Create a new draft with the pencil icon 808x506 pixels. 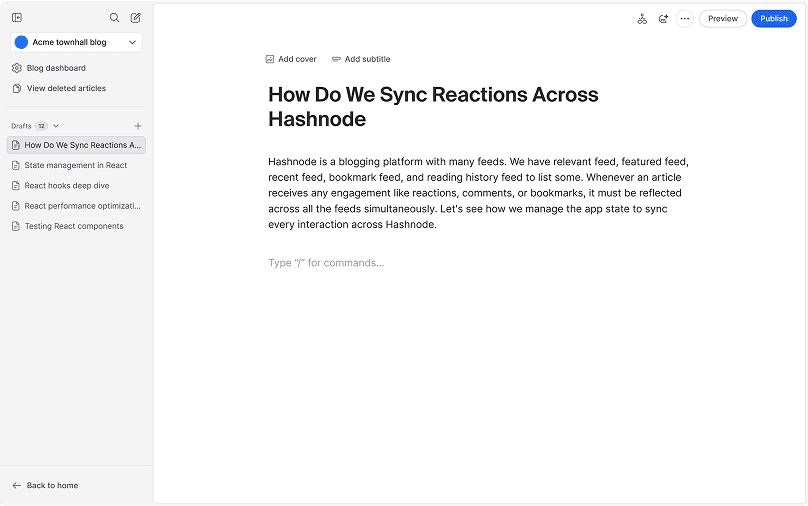(136, 18)
